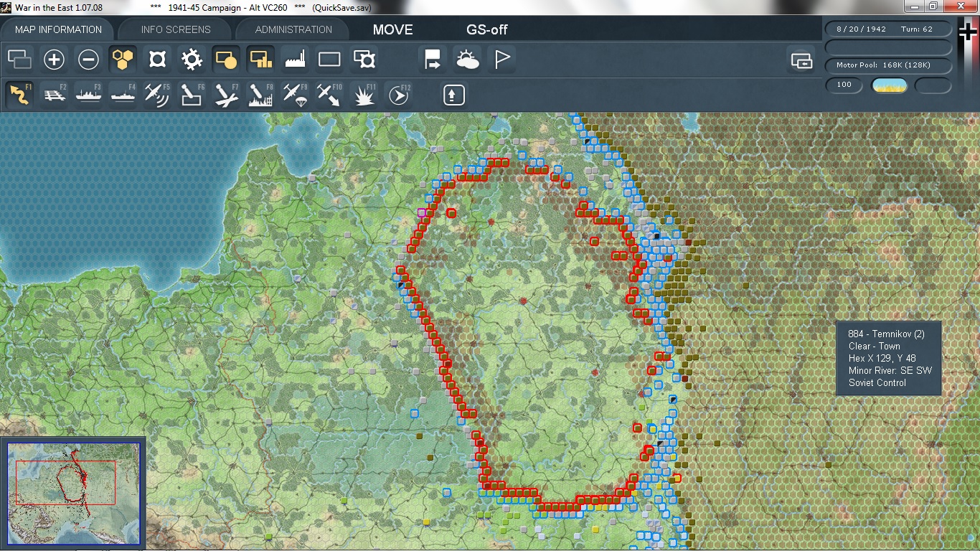Zoom out with the minus icon
980x551 pixels.
point(89,60)
